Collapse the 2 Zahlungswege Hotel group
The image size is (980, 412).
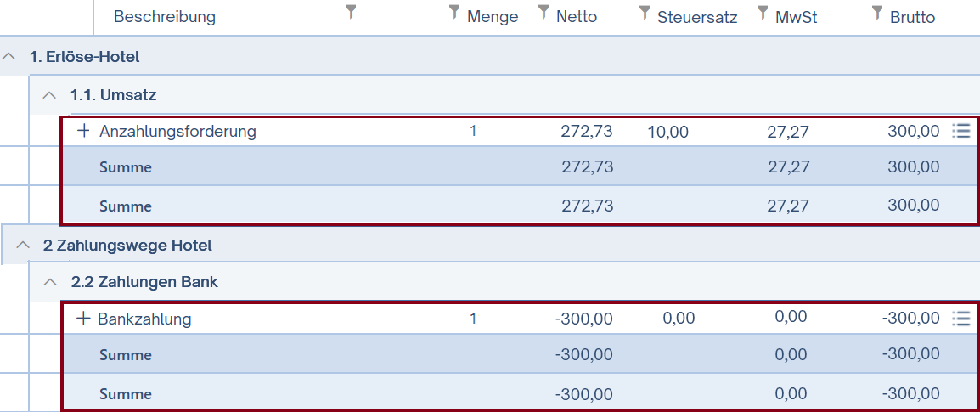[x=23, y=246]
